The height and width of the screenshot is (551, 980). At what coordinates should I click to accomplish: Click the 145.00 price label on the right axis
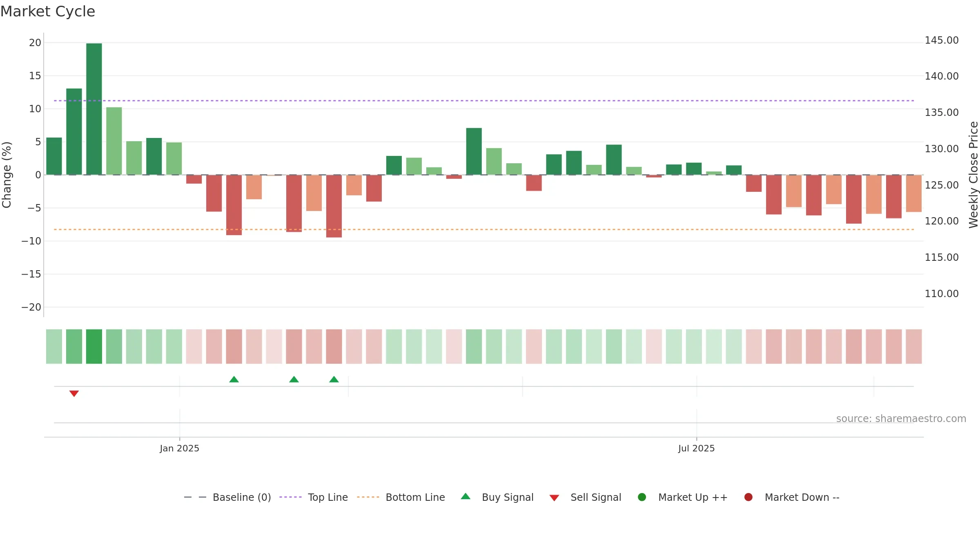click(x=942, y=40)
